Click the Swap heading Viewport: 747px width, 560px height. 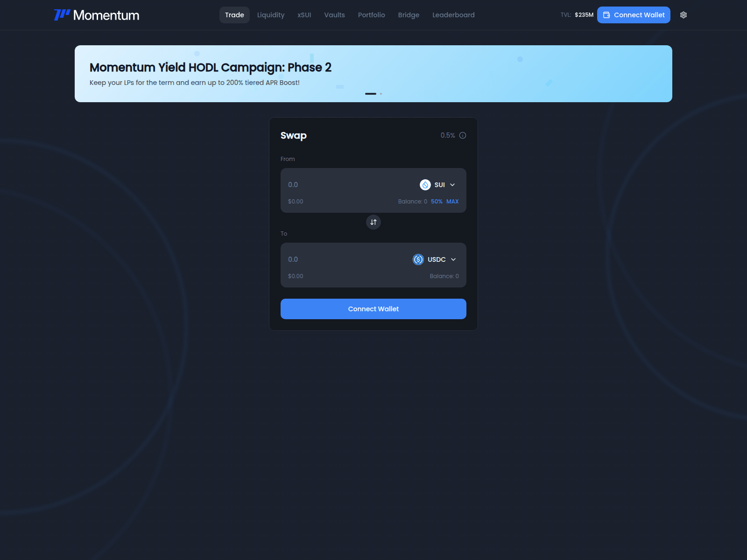click(x=294, y=135)
